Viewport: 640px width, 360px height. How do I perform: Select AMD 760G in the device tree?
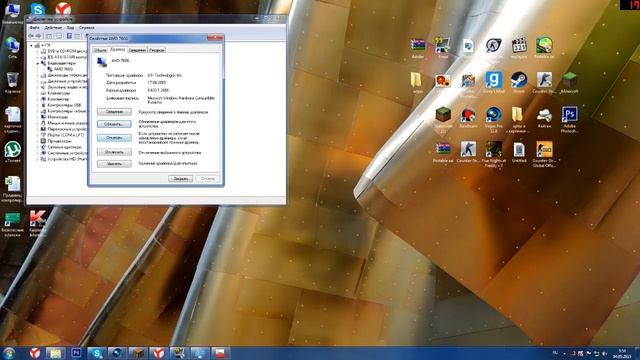pos(63,69)
